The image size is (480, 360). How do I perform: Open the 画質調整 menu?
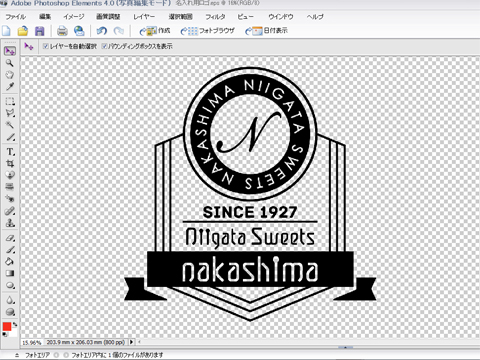(108, 17)
